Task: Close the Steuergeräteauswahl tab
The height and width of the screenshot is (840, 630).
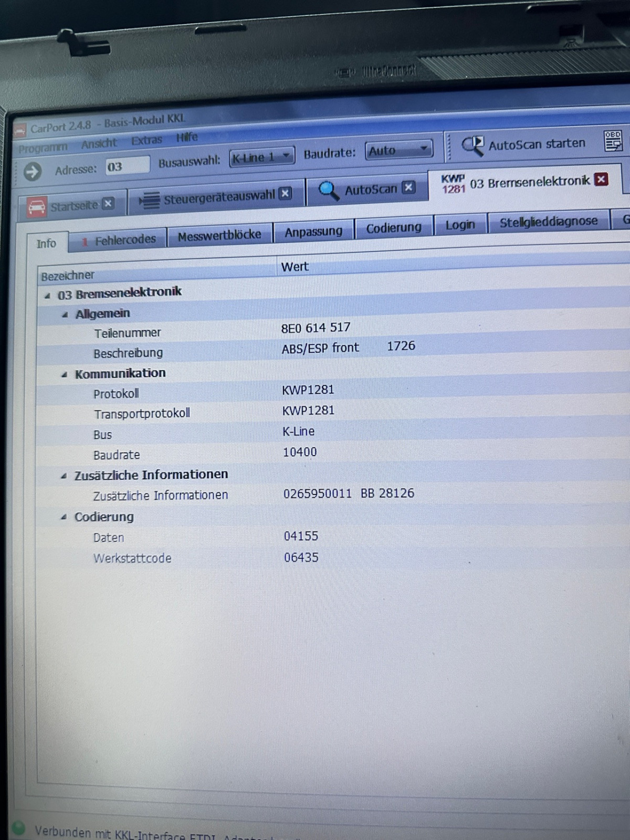Action: 285,193
